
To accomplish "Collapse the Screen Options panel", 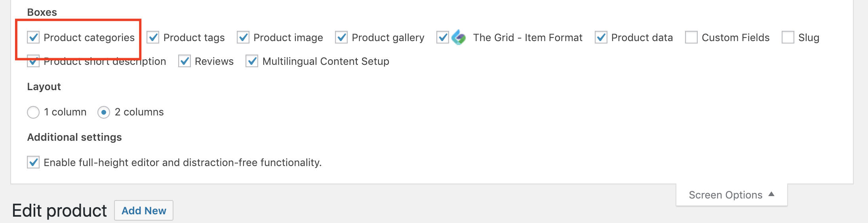I will [x=732, y=195].
